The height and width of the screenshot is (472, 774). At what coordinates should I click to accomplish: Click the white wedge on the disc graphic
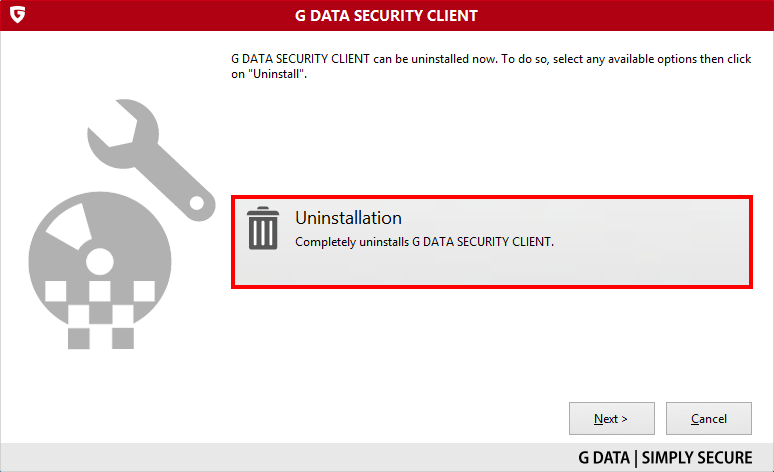click(x=70, y=227)
